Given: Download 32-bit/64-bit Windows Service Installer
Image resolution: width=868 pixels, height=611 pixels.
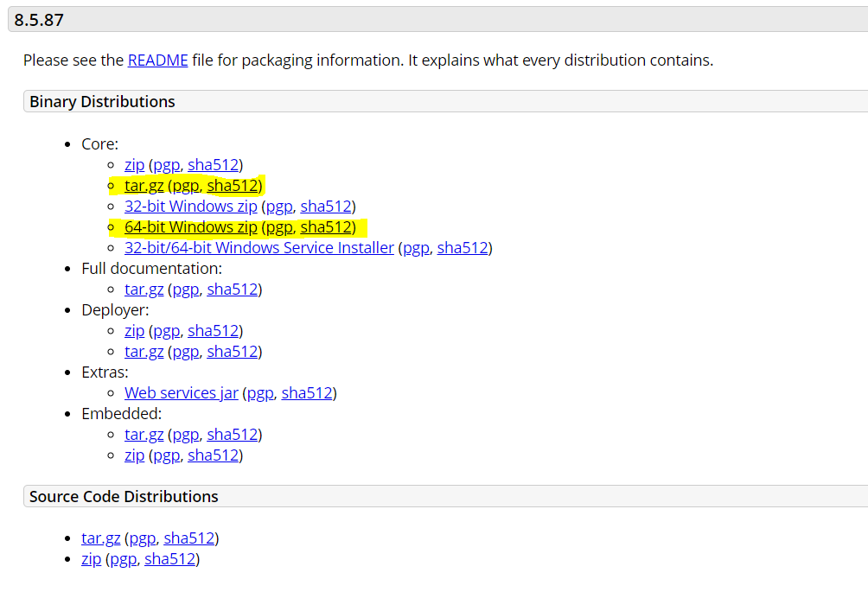Looking at the screenshot, I should pos(259,248).
